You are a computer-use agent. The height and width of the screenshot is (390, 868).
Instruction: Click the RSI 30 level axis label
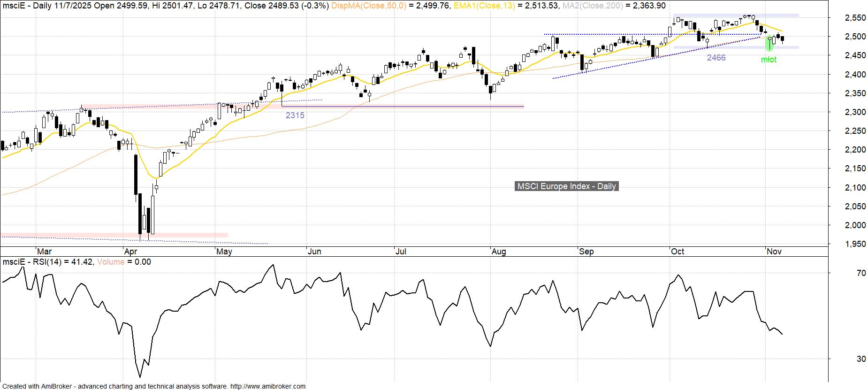pos(861,359)
